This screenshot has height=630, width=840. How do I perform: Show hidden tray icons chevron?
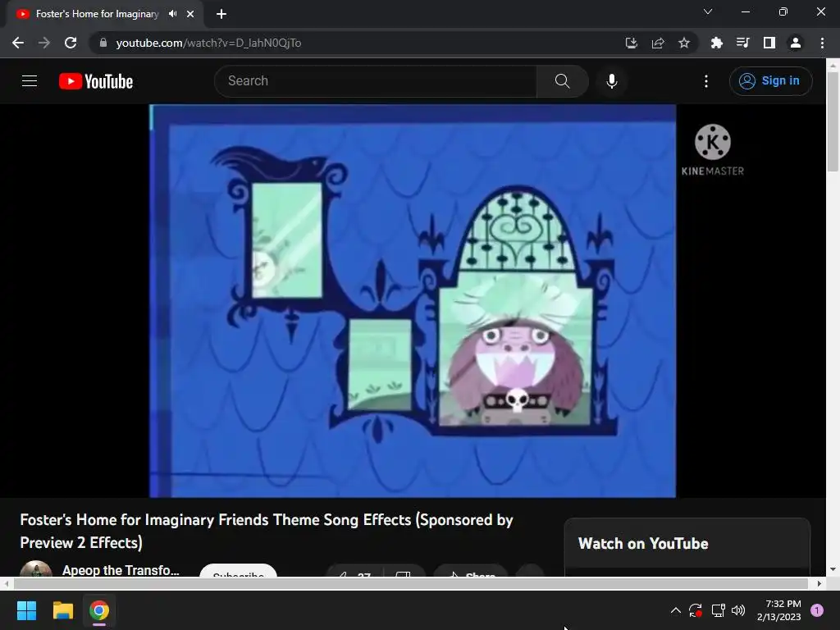coord(676,610)
